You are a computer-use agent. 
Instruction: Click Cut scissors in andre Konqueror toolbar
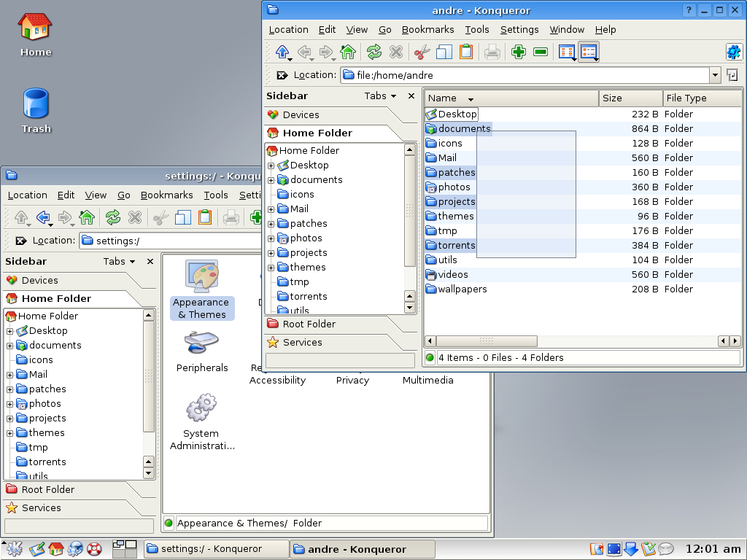pos(422,52)
